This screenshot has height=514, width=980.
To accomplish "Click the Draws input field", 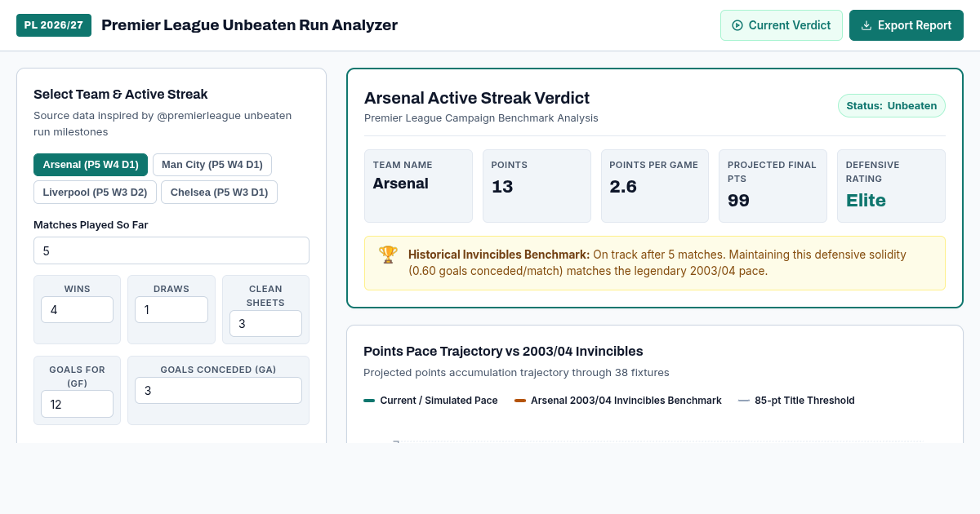I will (x=171, y=310).
